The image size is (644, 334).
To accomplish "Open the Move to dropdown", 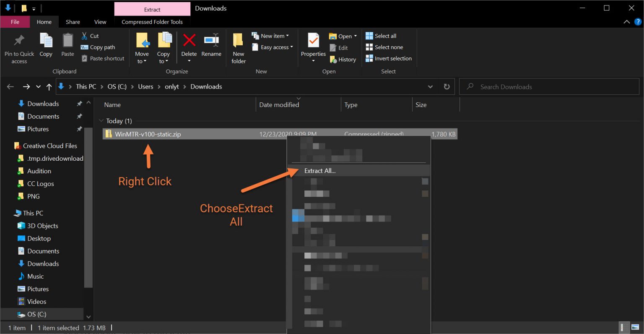I will tap(142, 47).
